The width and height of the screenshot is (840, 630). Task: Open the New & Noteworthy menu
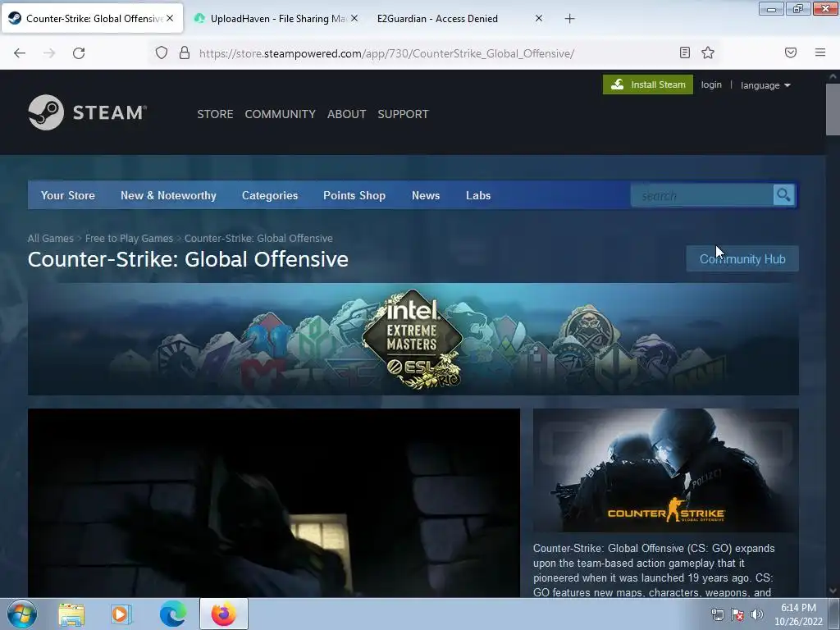click(x=168, y=195)
